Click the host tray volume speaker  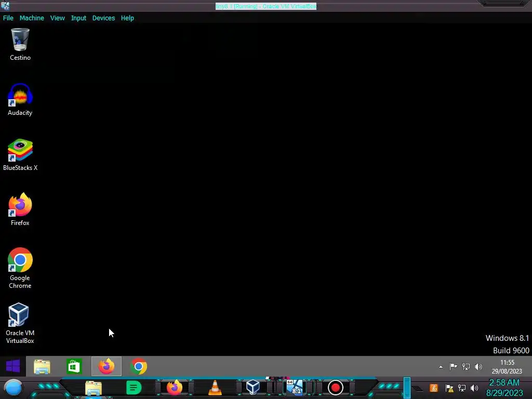point(474,388)
